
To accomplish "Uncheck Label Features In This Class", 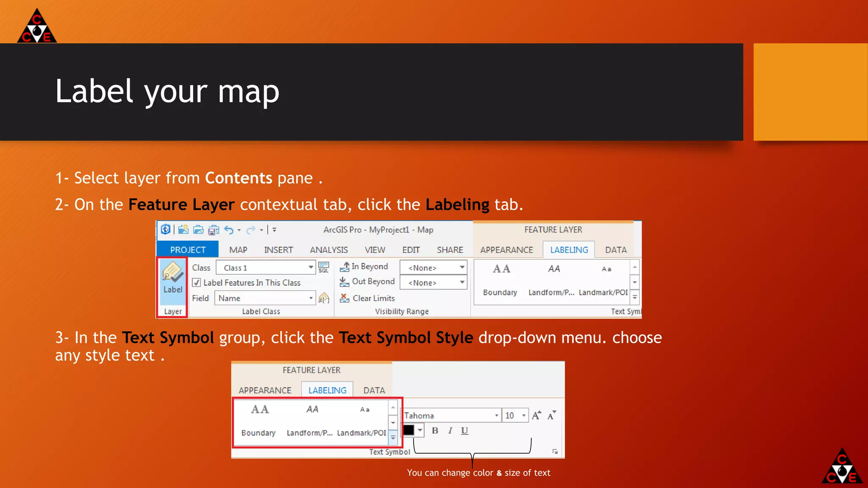I will pos(197,283).
